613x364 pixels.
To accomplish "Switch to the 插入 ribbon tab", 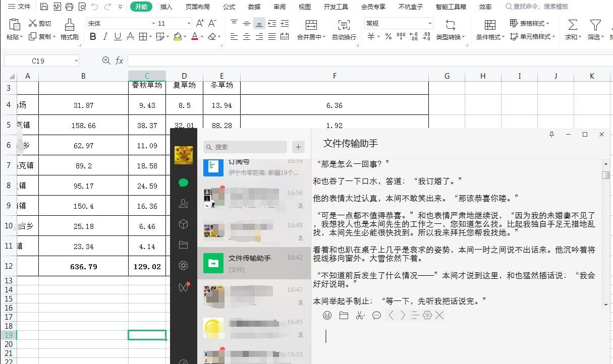I will (x=166, y=7).
